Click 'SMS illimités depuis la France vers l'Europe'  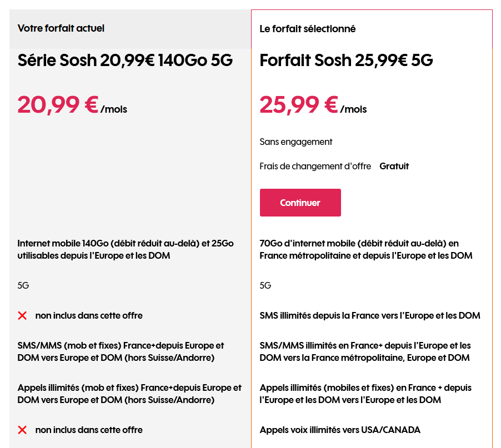[x=369, y=315]
